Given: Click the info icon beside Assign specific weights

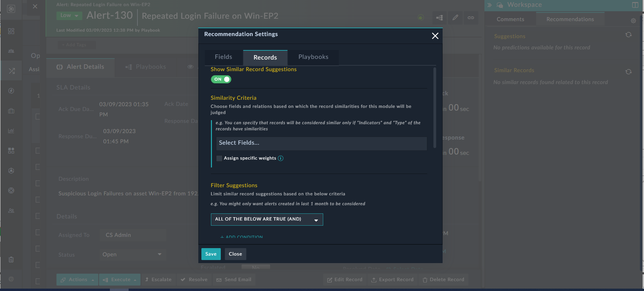Looking at the screenshot, I should [x=281, y=158].
